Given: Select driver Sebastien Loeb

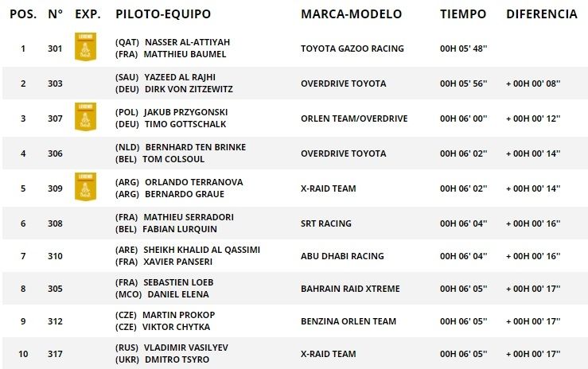Looking at the screenshot, I should [179, 282].
